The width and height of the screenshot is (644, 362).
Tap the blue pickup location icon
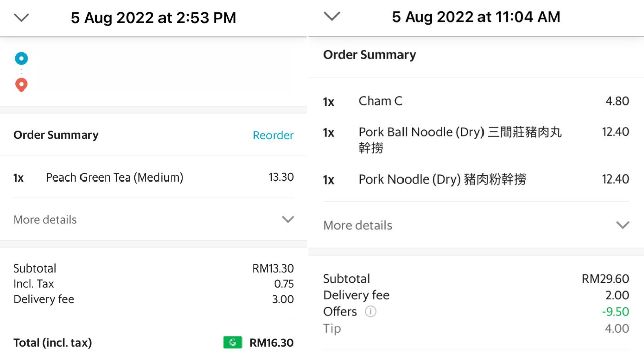[21, 59]
